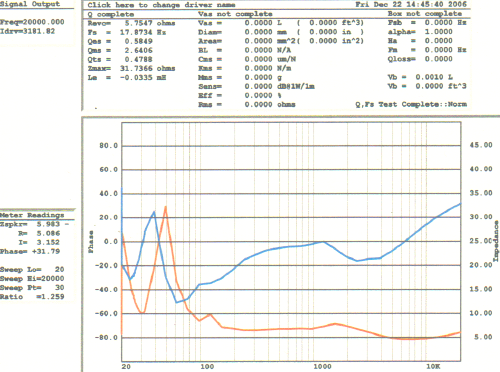This screenshot has width=500, height=372.
Task: Click the 1000 frequency axis label
Action: coord(322,366)
